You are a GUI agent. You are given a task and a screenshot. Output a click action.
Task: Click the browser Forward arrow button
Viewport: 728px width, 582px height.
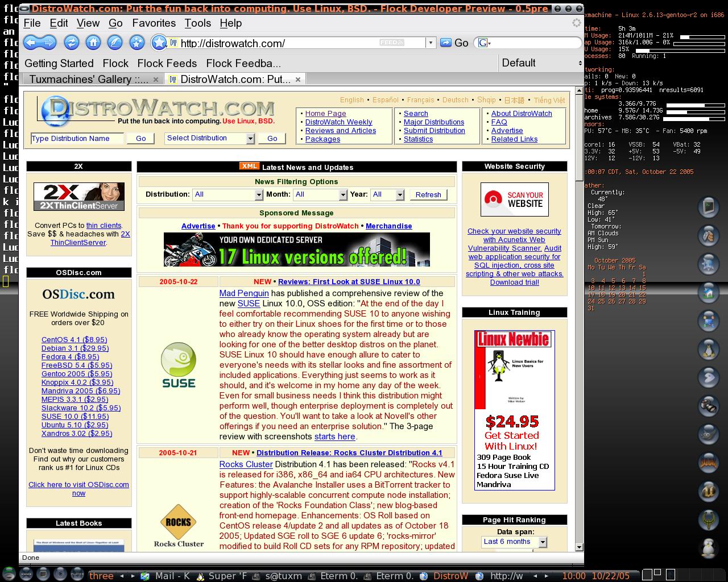(48, 42)
